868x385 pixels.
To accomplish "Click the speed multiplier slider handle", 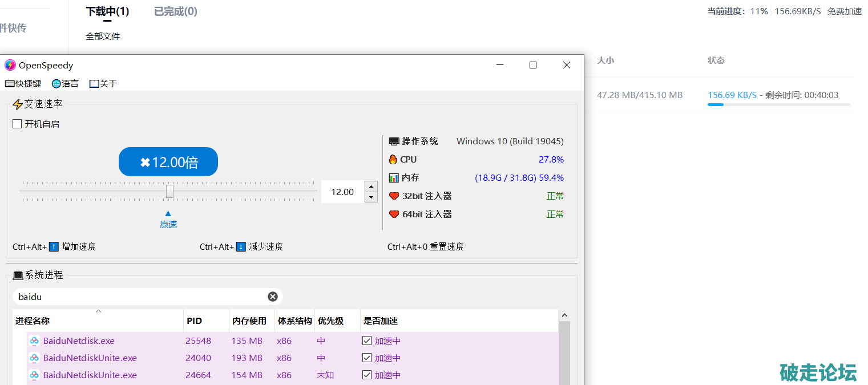I will pyautogui.click(x=169, y=192).
